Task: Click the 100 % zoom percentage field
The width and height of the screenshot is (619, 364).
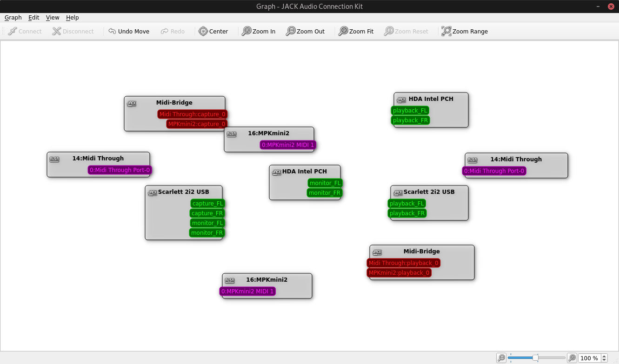Action: (589, 358)
